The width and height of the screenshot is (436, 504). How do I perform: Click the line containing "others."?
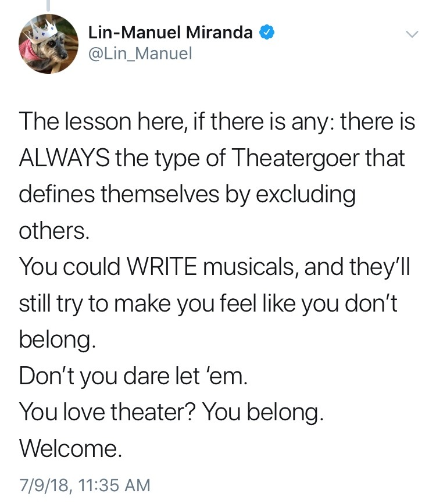[54, 231]
